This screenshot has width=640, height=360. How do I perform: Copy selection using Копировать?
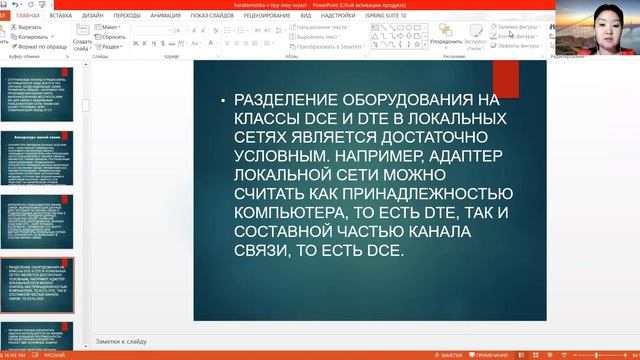click(29, 37)
